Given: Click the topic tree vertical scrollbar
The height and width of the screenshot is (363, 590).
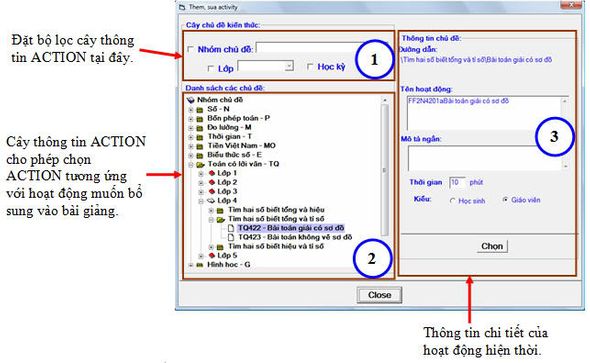Looking at the screenshot, I should [x=385, y=182].
